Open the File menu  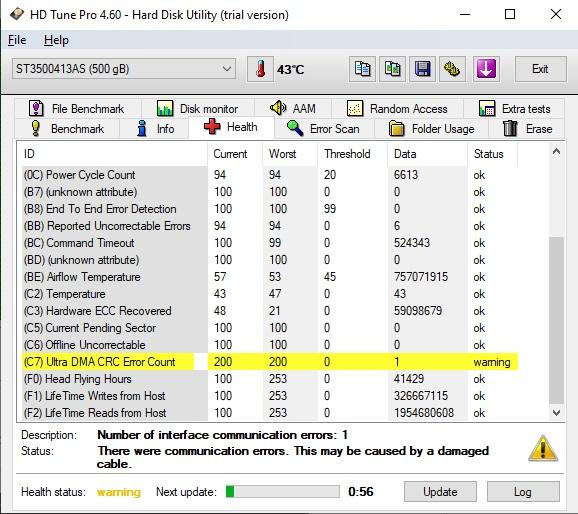point(17,40)
